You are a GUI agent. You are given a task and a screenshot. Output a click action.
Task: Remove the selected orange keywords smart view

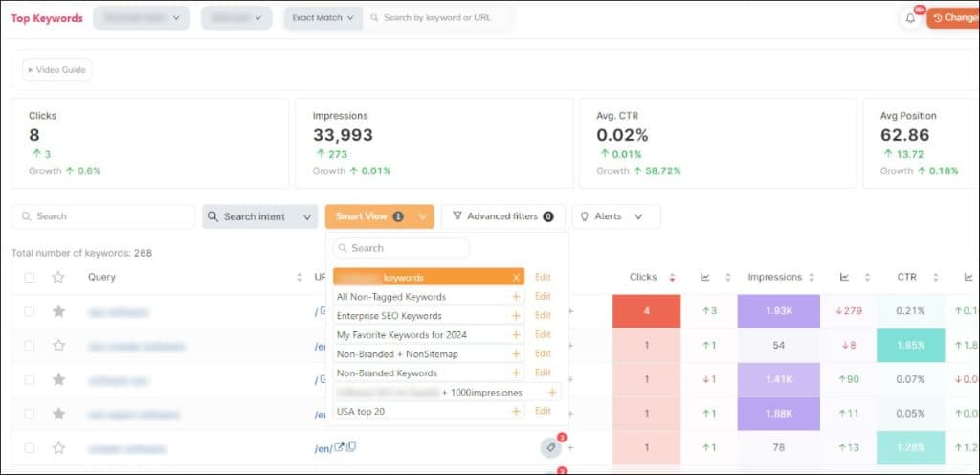516,278
